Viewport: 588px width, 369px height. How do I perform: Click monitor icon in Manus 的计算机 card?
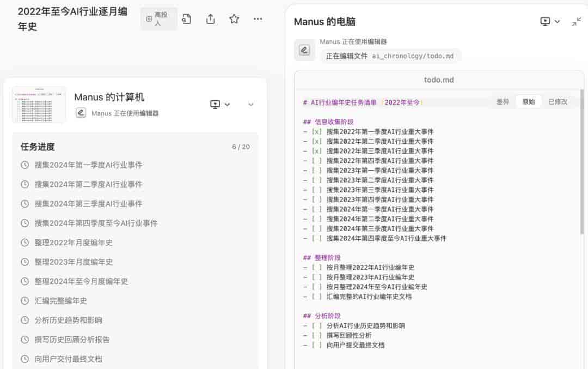(215, 104)
